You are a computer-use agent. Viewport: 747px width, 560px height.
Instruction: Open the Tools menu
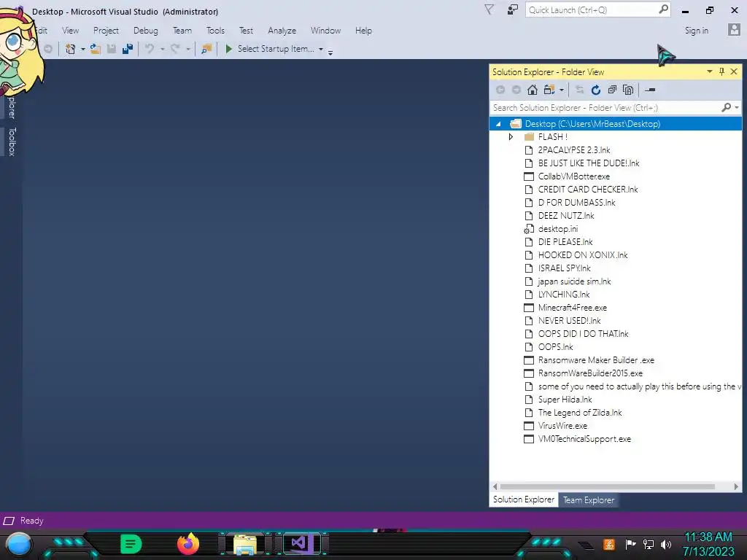[215, 31]
